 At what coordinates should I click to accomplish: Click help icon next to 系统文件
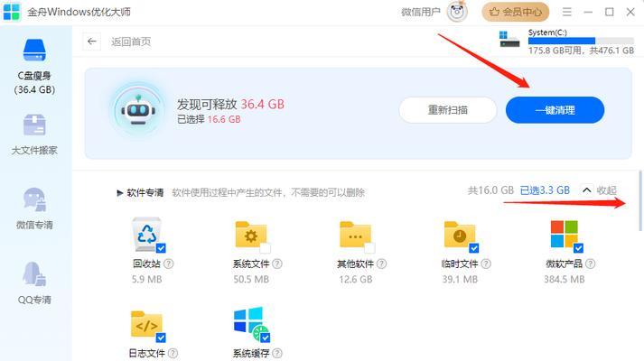tap(277, 264)
